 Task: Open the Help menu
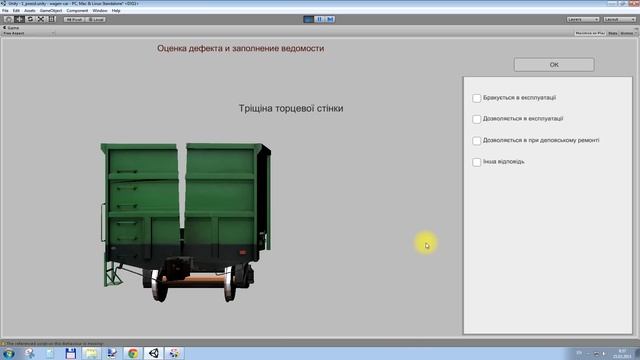[116, 11]
